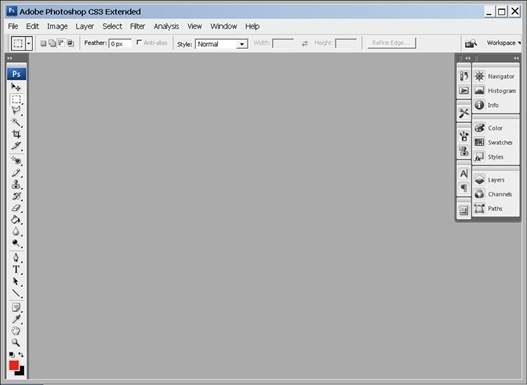Select the Clone Stamp tool
Viewport: 527px width, 385px height.
pos(16,184)
